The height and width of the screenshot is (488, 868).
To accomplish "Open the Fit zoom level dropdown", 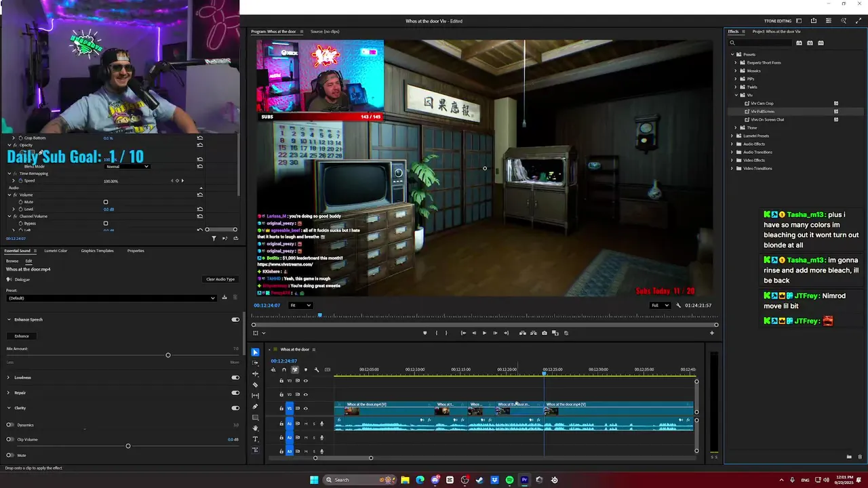I will 300,306.
